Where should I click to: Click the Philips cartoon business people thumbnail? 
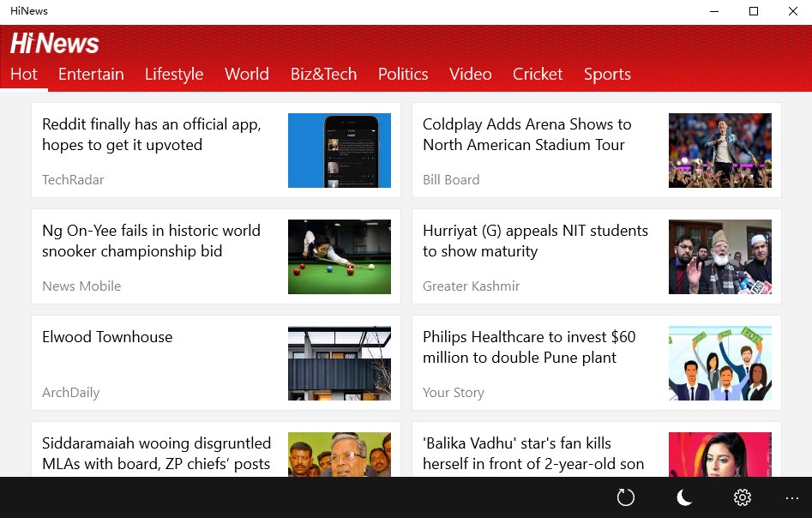tap(719, 363)
